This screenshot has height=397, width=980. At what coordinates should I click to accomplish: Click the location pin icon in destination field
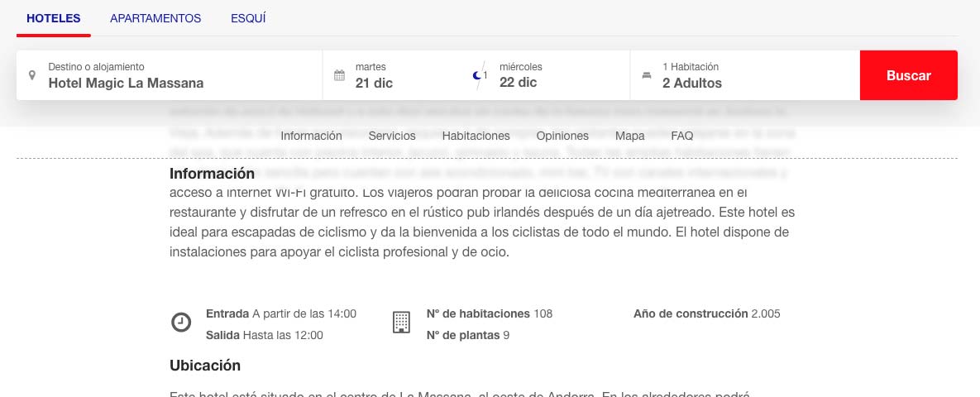tap(32, 75)
